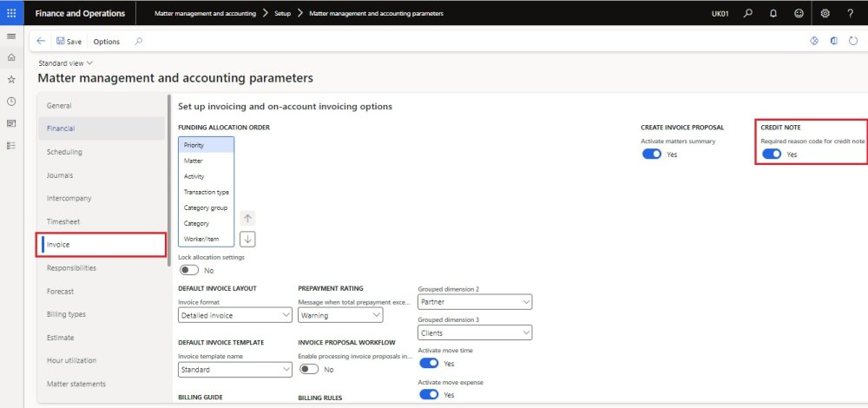Open feedback smiley icon
The width and height of the screenshot is (868, 408).
799,13
